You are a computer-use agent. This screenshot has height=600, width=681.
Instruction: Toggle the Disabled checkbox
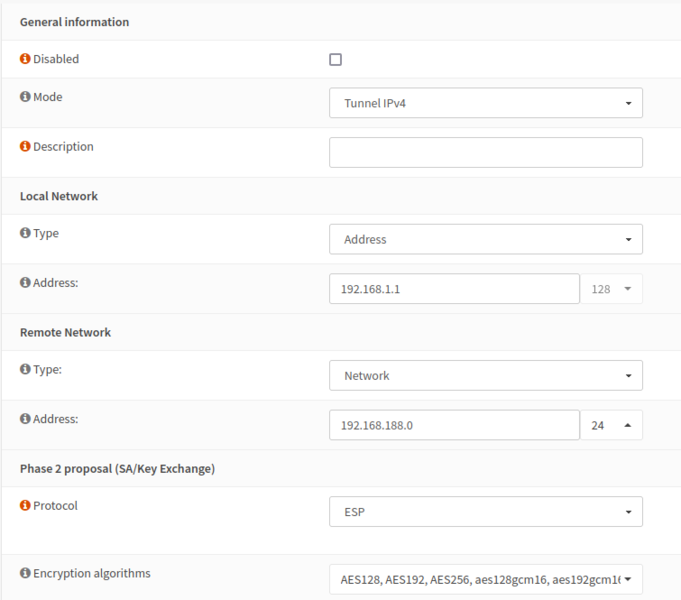[336, 60]
